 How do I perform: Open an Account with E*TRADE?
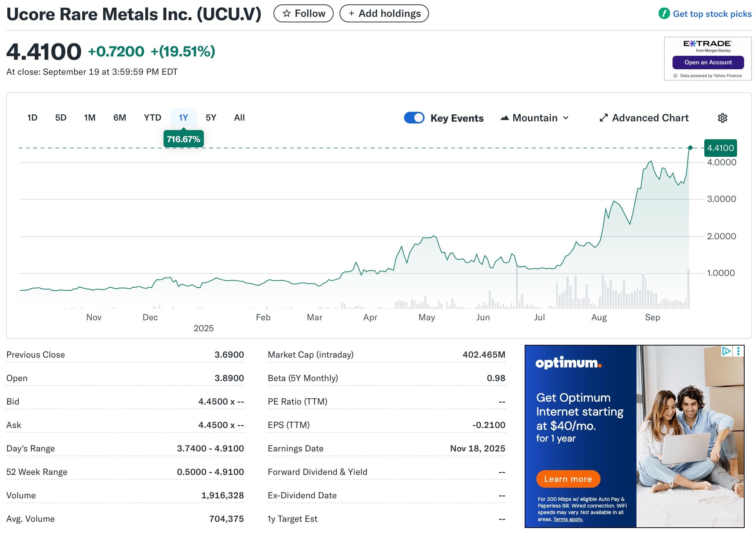pos(708,62)
